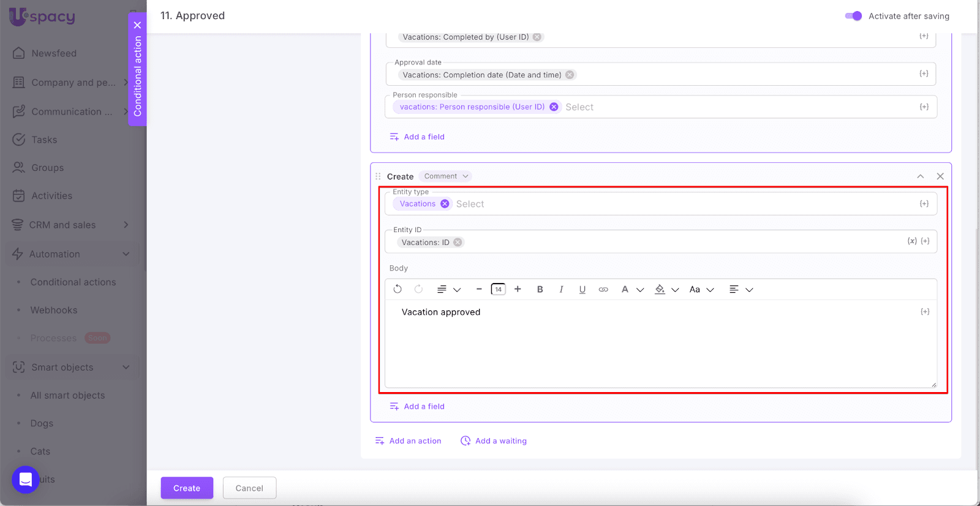Remove the Vacations: ID chip
Image resolution: width=980 pixels, height=506 pixels.
[458, 243]
